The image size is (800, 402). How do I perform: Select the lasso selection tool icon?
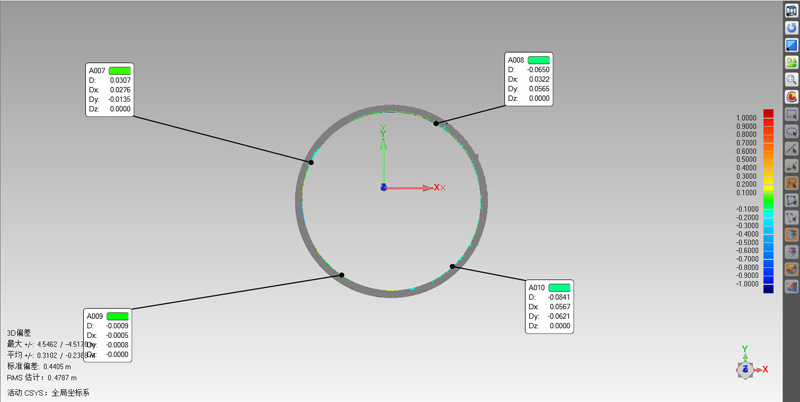tap(791, 132)
